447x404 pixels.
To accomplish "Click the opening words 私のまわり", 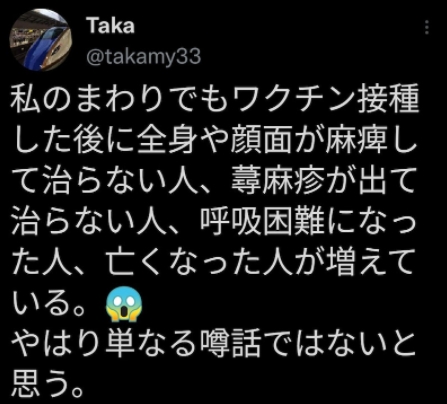I will tap(90, 100).
